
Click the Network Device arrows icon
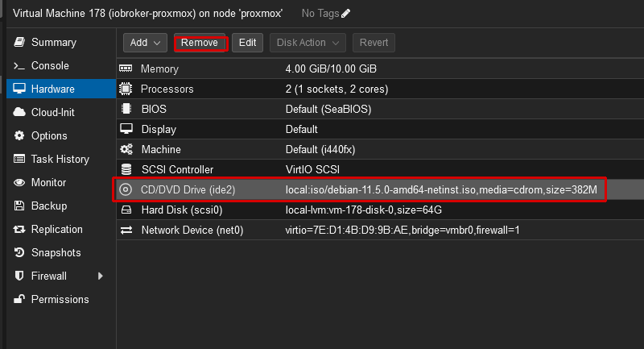126,230
